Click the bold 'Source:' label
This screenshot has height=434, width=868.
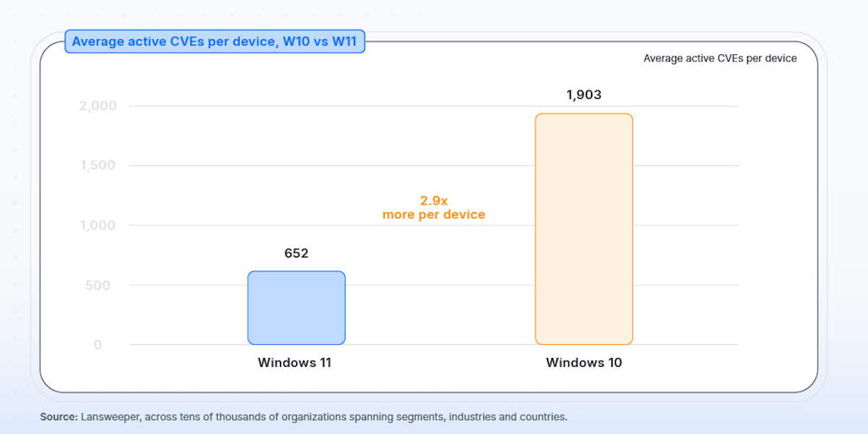pos(59,417)
